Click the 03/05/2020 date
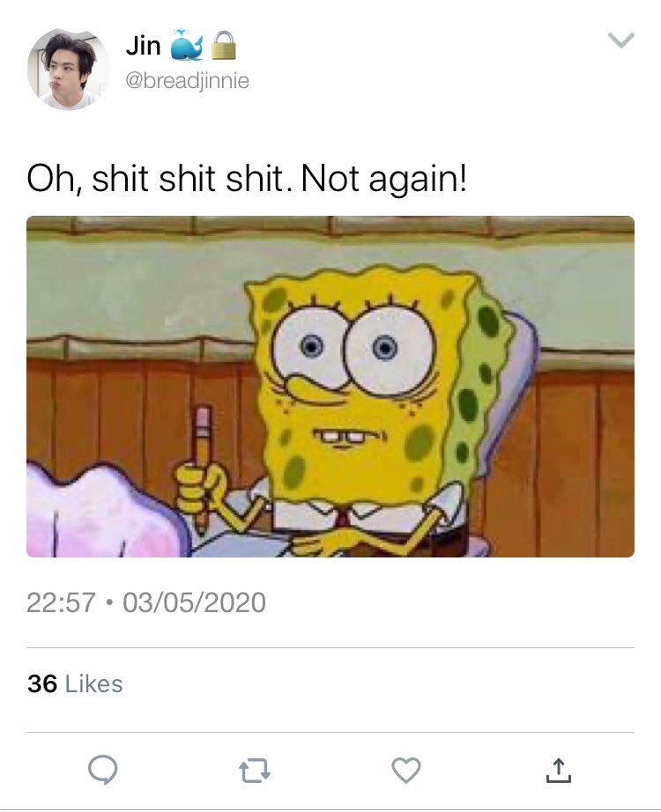 195,602
